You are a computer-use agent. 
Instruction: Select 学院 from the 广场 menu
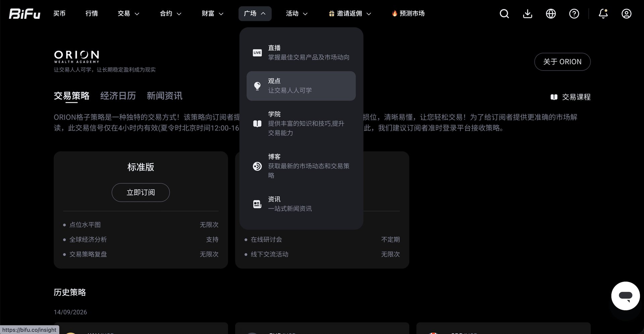click(301, 124)
